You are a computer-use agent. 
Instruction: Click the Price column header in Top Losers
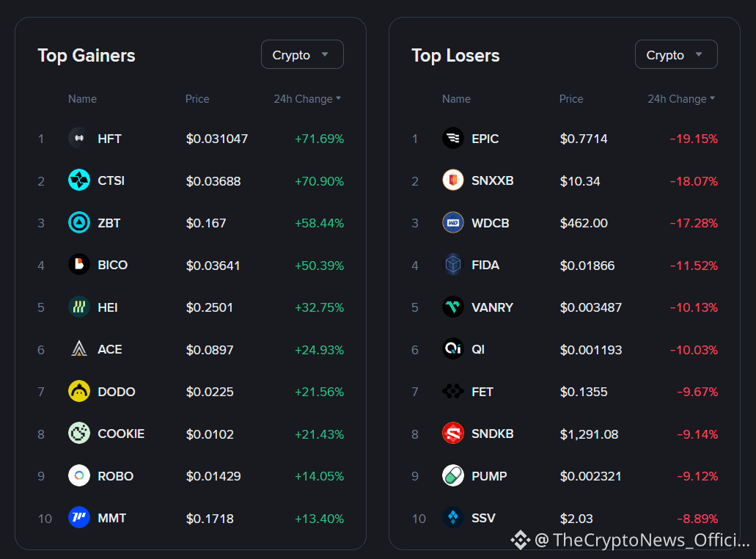[x=571, y=99]
